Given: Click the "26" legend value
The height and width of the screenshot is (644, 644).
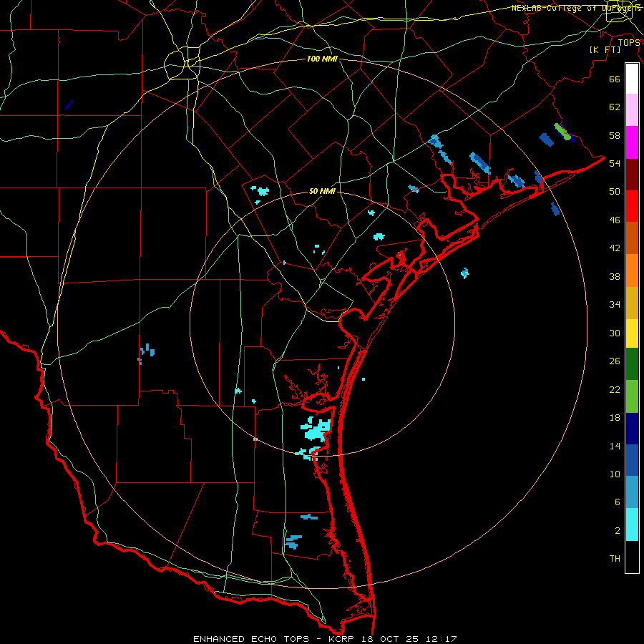Looking at the screenshot, I should pos(615,361).
